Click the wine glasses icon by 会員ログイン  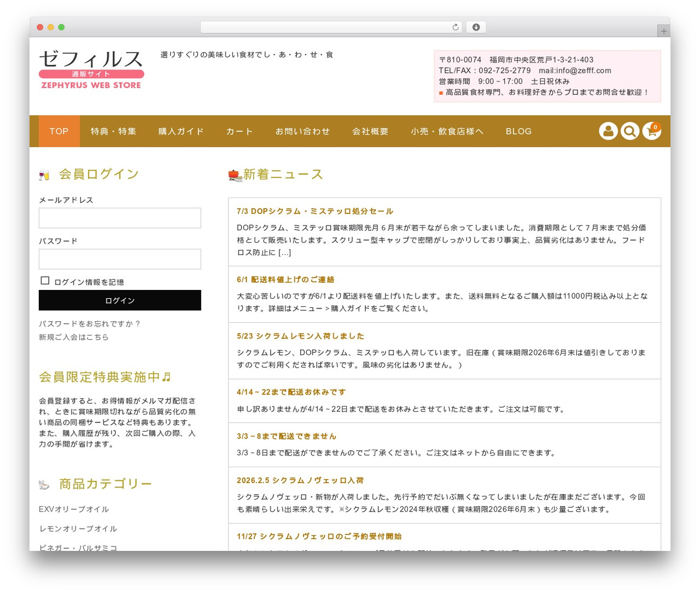pos(44,176)
